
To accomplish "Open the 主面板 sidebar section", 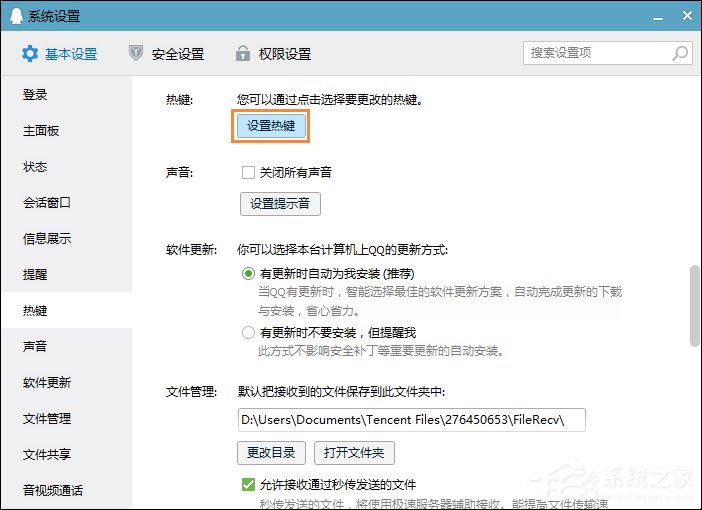I will point(67,130).
